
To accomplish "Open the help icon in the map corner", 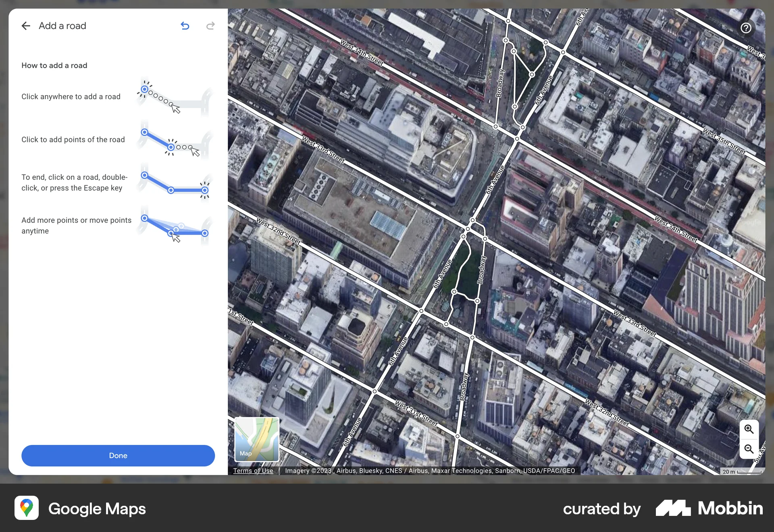I will coord(746,28).
